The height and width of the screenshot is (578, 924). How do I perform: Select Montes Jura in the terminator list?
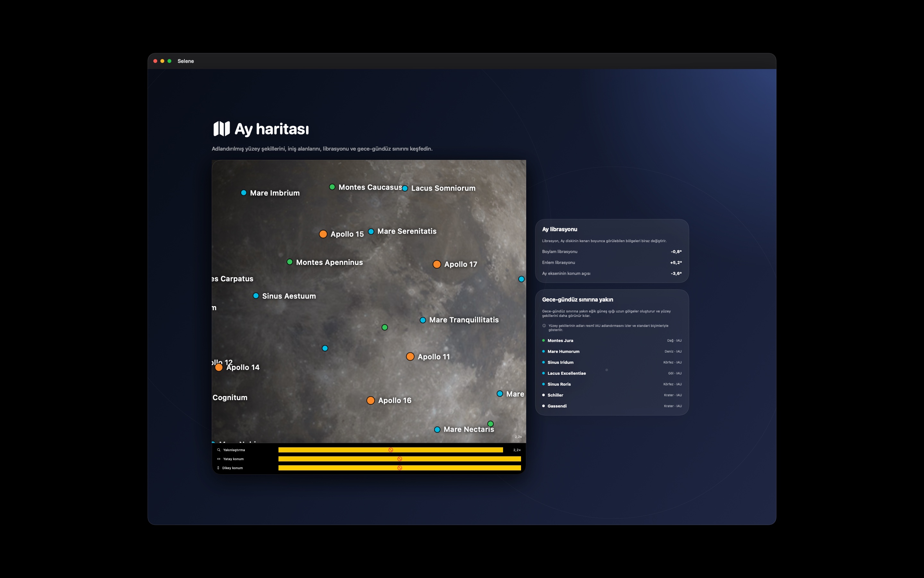(x=612, y=341)
